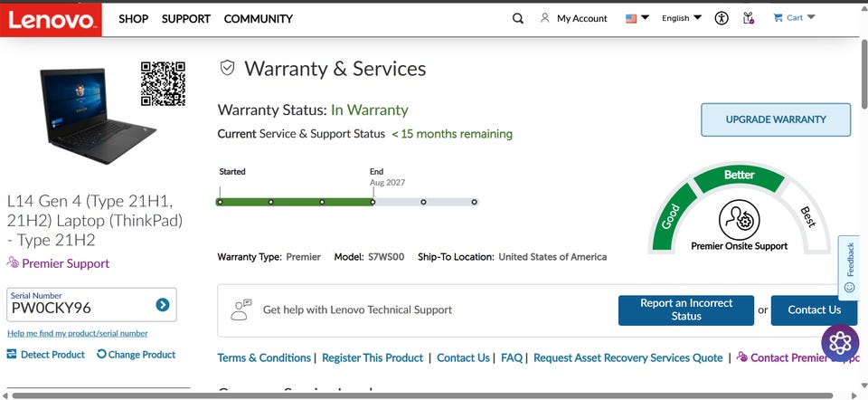Image resolution: width=868 pixels, height=400 pixels.
Task: Click the 'Aug 2027' end date text
Action: pos(388,182)
